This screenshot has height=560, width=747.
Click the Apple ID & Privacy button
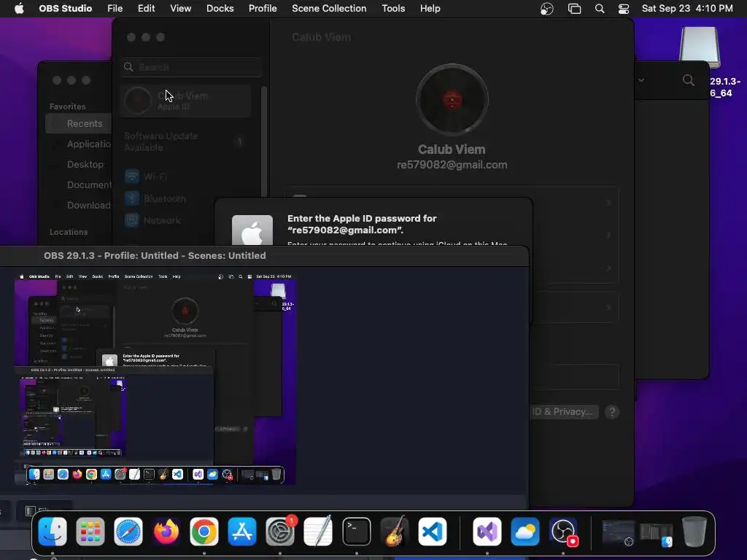pos(565,412)
